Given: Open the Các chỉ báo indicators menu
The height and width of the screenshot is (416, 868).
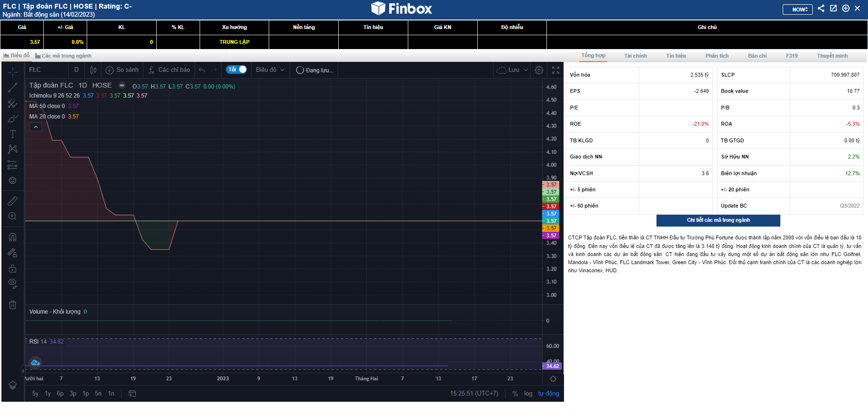Looking at the screenshot, I should pos(169,70).
